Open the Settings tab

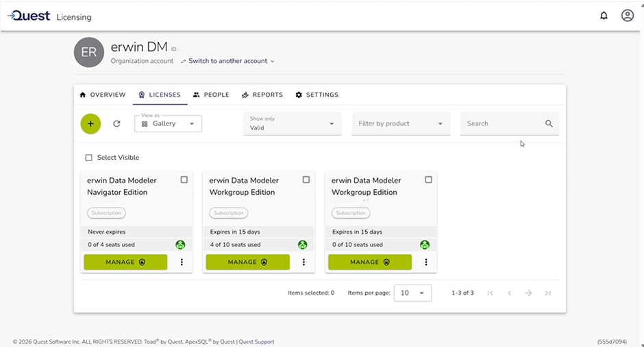click(x=317, y=95)
